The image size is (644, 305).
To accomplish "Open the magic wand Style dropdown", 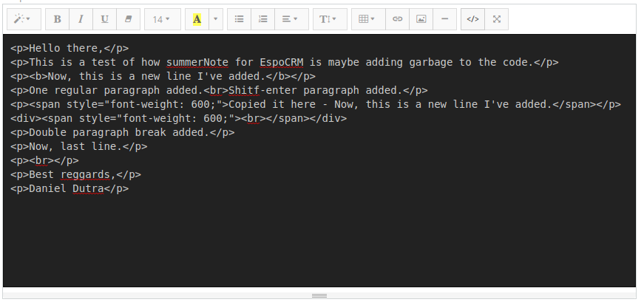I will [x=23, y=19].
